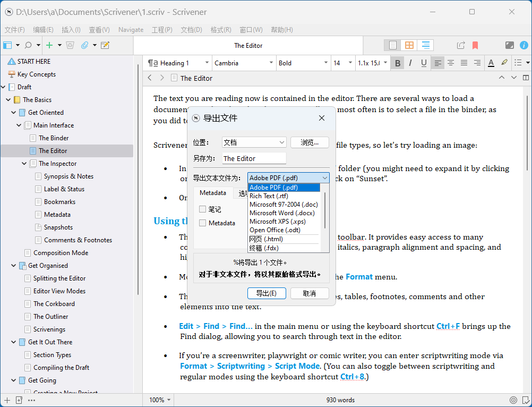Go forward in editor history
Screen dimensions: 532x407
[162, 78]
